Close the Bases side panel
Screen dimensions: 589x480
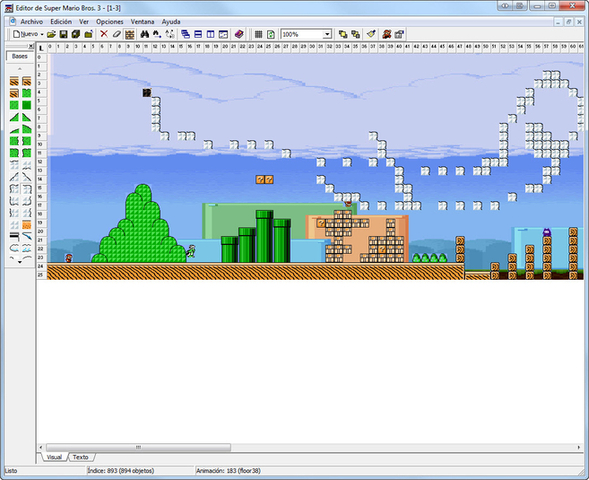click(31, 46)
